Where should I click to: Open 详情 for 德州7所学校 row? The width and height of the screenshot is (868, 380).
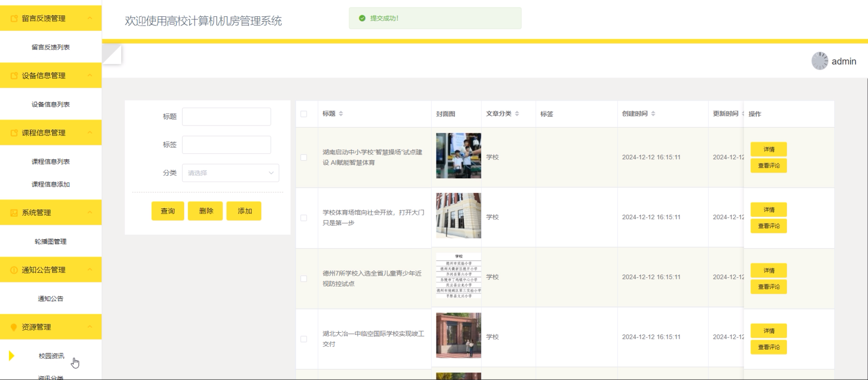coord(769,271)
